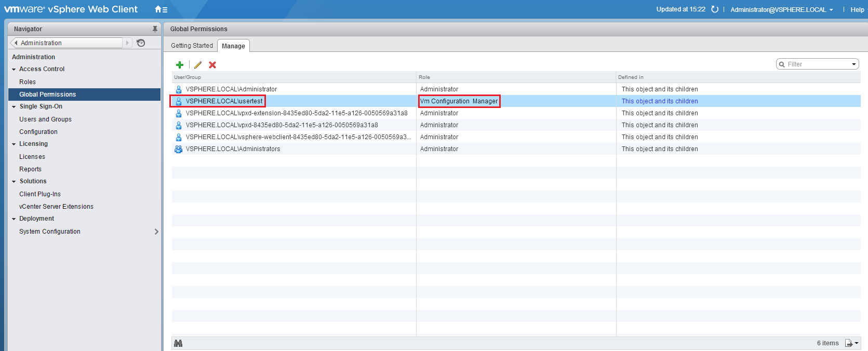
Task: Switch to the Getting Started tab
Action: click(192, 46)
